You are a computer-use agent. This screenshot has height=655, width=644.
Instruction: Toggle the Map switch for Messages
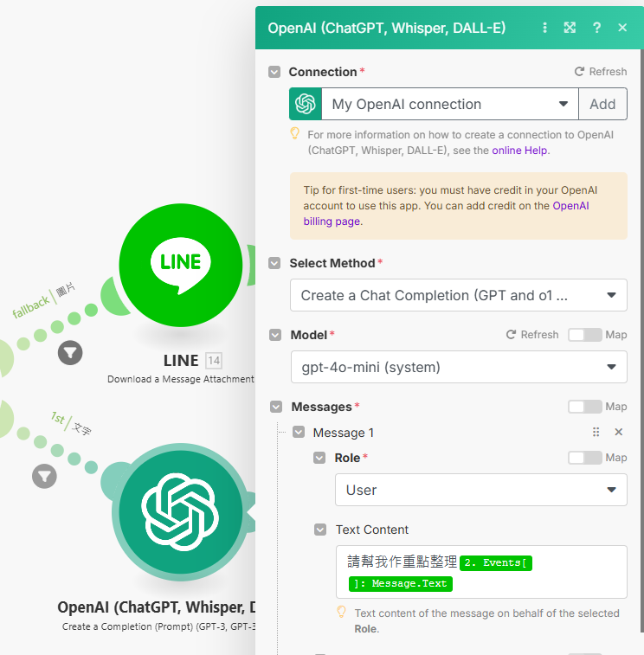[584, 407]
